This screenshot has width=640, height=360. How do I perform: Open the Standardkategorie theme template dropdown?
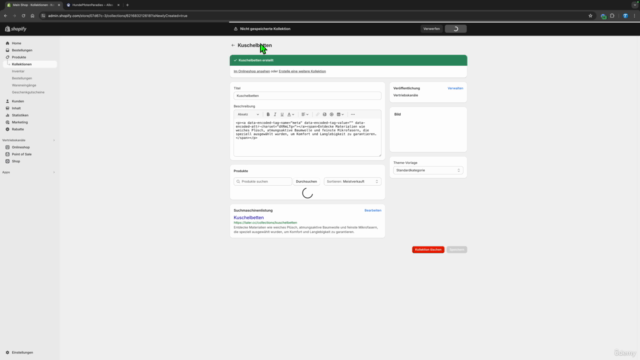428,170
